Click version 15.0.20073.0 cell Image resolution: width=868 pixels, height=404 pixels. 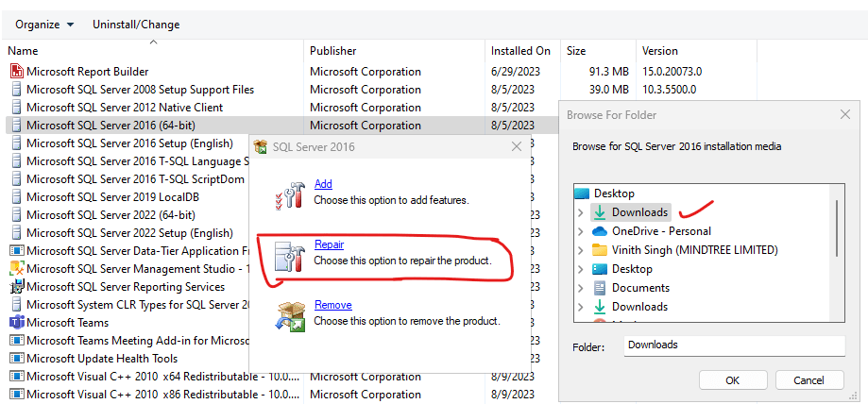[672, 72]
